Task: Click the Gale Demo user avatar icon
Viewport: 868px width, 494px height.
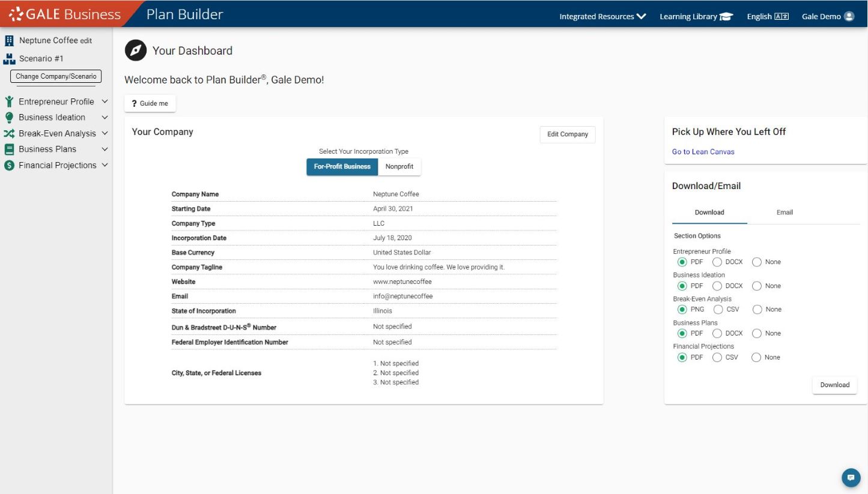Action: tap(849, 17)
